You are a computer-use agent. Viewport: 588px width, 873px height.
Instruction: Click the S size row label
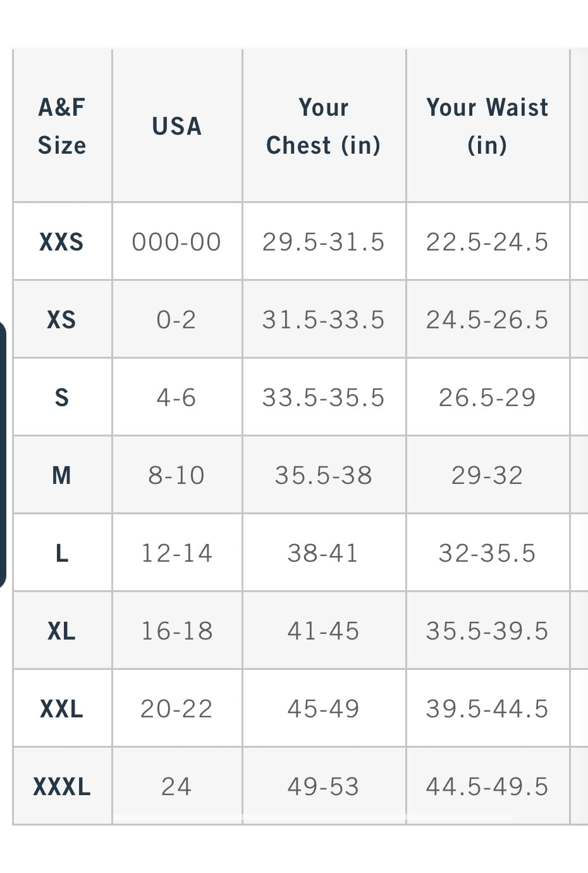click(61, 397)
